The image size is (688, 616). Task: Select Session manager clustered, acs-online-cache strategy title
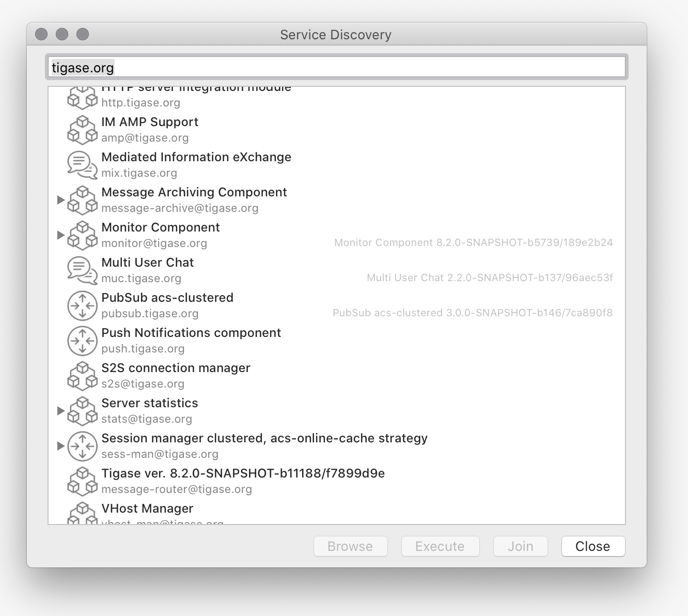[x=264, y=438]
